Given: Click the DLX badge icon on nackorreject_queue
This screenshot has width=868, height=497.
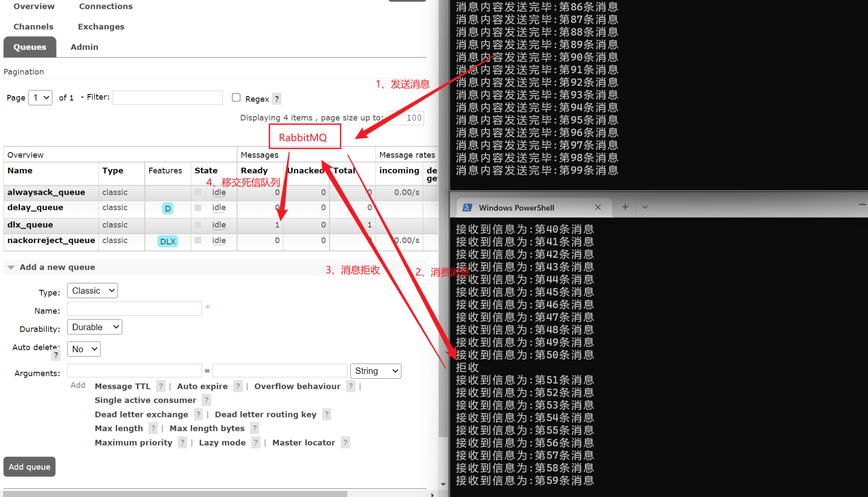Looking at the screenshot, I should tap(167, 241).
